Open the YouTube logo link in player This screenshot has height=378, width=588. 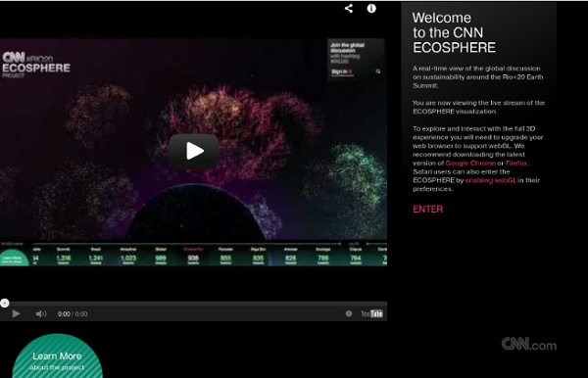pyautogui.click(x=371, y=313)
